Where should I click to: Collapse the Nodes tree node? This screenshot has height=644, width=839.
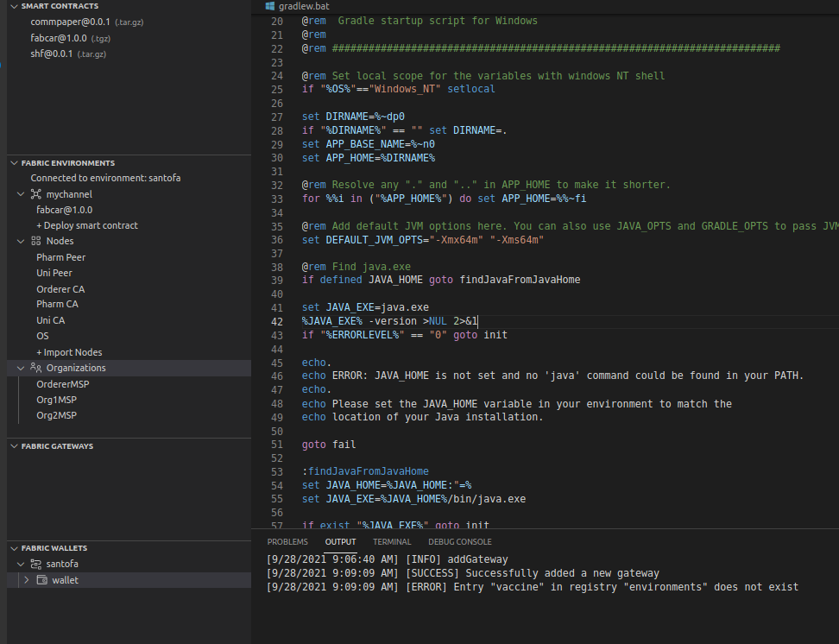click(x=21, y=241)
